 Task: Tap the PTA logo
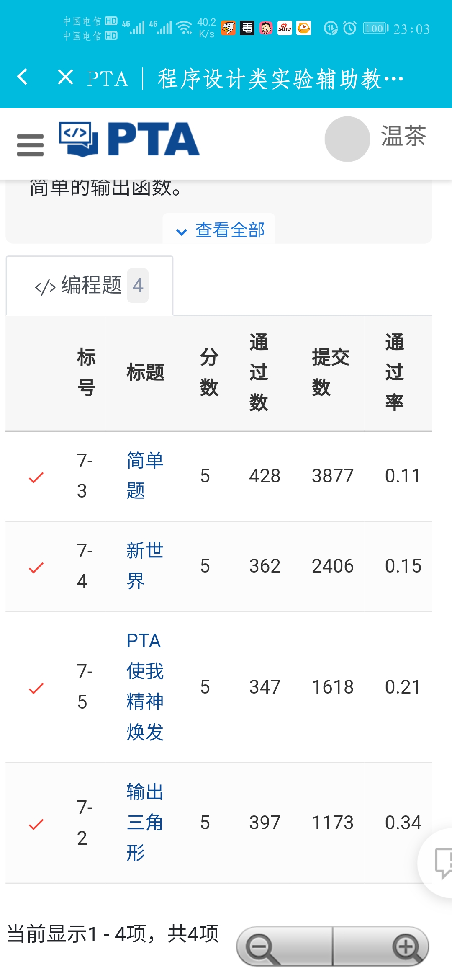pyautogui.click(x=129, y=139)
